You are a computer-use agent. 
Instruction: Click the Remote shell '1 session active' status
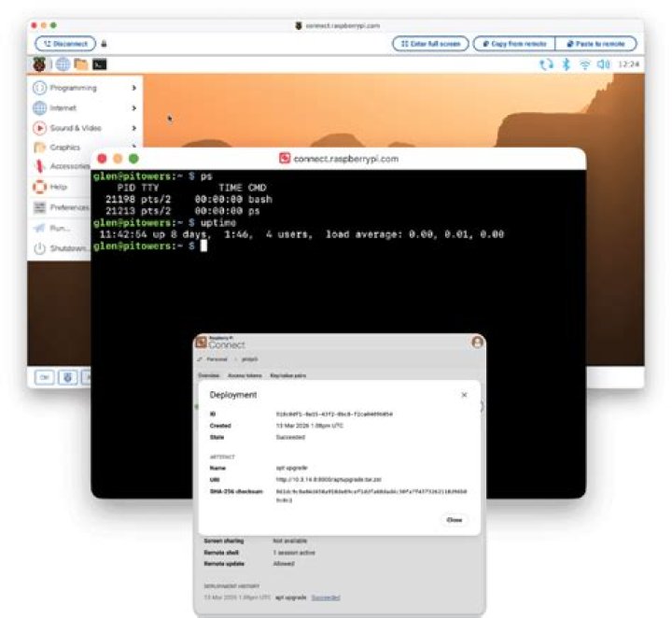(x=294, y=553)
